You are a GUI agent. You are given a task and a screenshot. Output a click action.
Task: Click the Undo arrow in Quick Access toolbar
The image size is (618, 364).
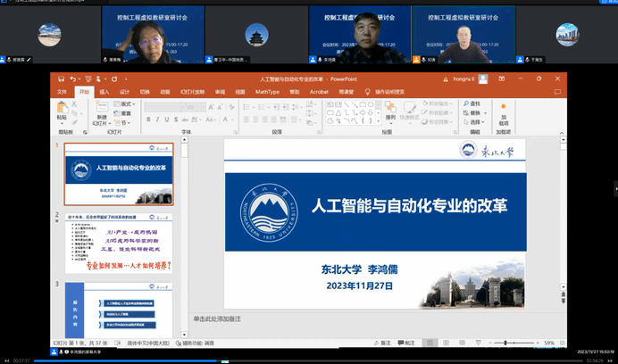click(x=72, y=79)
